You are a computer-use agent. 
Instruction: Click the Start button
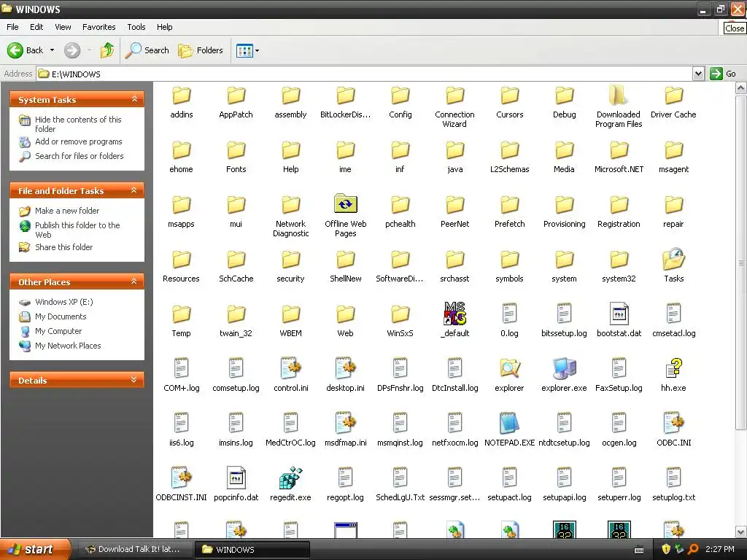click(x=34, y=549)
